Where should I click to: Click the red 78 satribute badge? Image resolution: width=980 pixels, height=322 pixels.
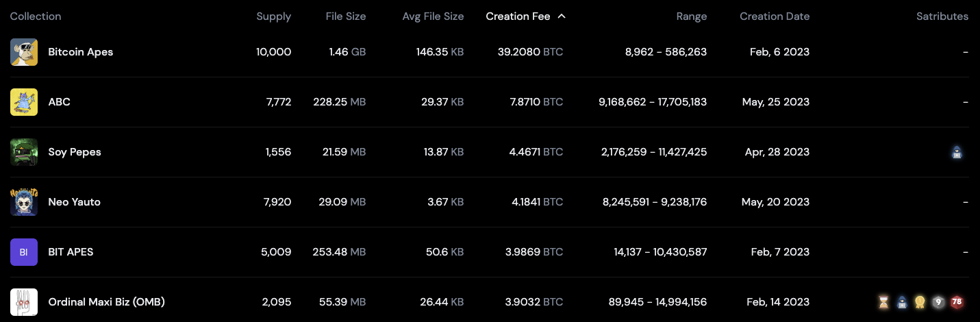[957, 302]
